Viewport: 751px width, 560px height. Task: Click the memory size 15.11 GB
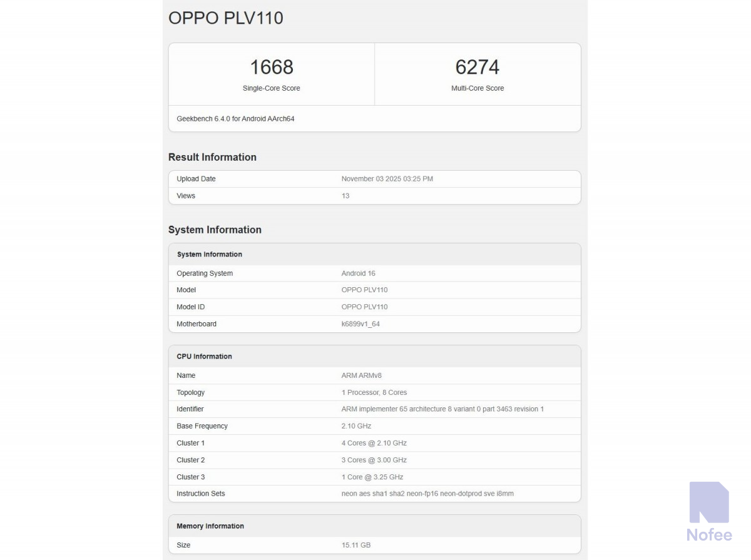(356, 545)
